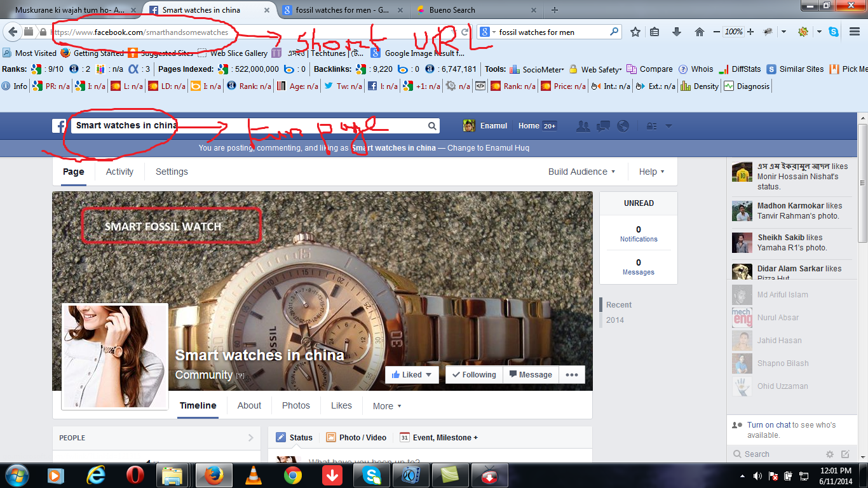Click the Firefox address bar URL
Viewport: 868px width, 488px height.
tap(139, 32)
